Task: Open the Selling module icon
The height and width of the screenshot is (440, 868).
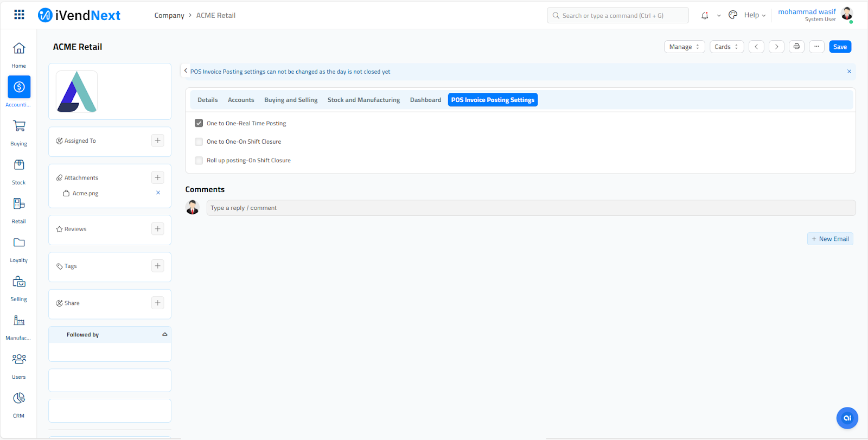Action: click(x=19, y=282)
